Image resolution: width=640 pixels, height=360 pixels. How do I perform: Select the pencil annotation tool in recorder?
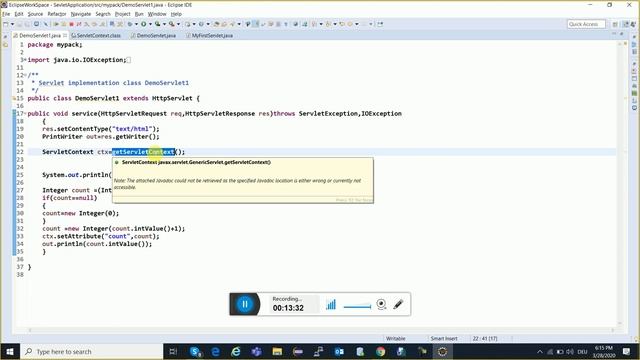pyautogui.click(x=398, y=304)
